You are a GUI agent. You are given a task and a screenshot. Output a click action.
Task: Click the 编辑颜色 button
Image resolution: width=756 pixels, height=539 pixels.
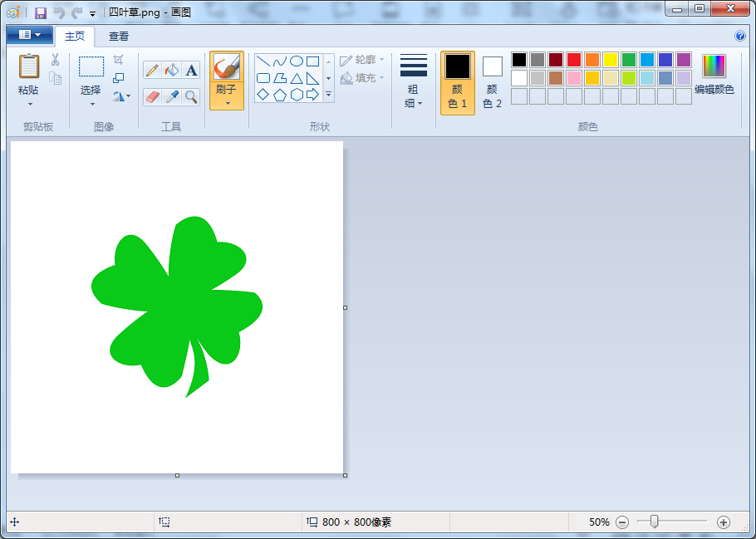714,75
